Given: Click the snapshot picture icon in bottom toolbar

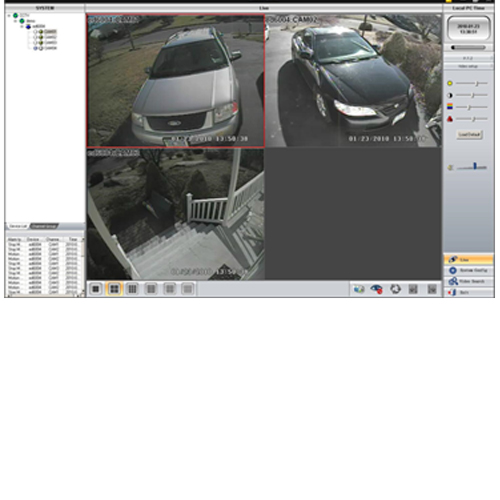Looking at the screenshot, I should (359, 289).
